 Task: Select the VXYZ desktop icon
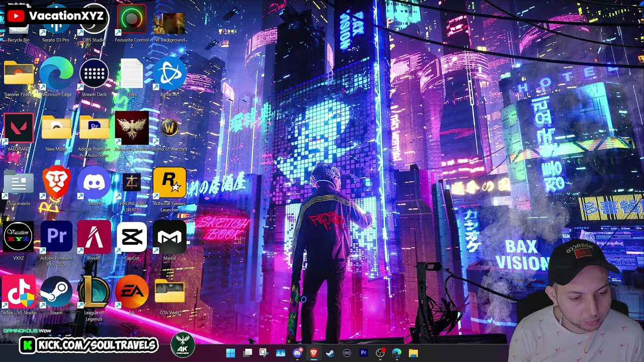pyautogui.click(x=19, y=240)
